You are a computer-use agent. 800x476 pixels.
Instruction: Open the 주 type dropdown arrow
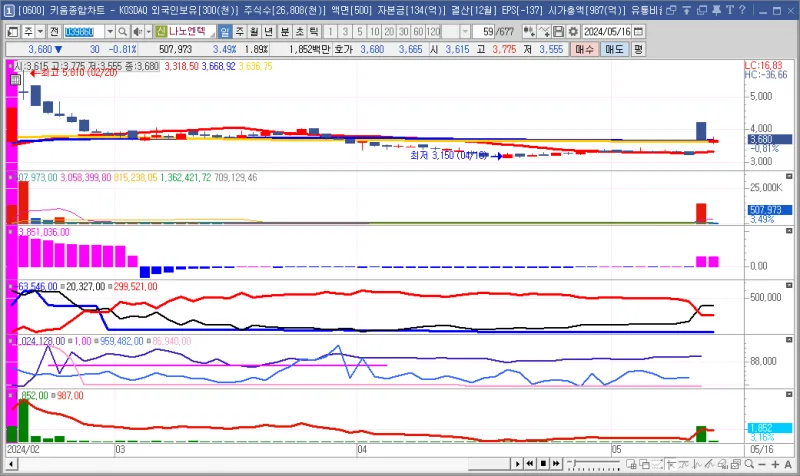click(40, 31)
